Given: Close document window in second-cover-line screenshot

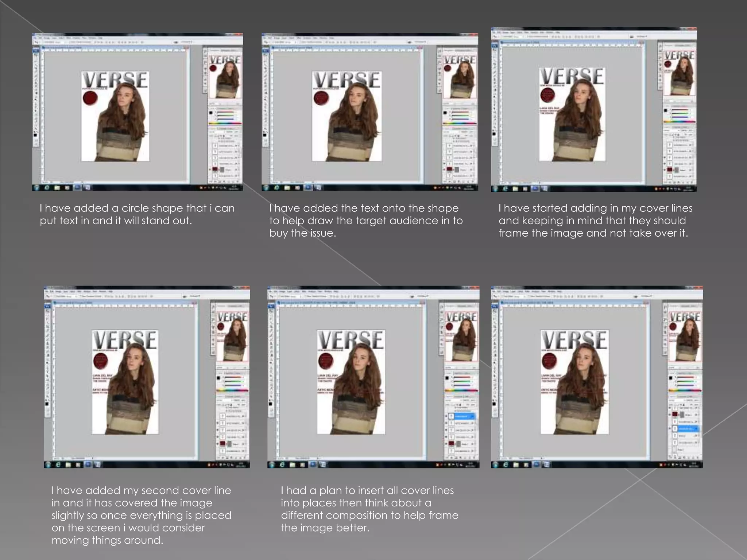Looking at the screenshot, I should 197,302.
